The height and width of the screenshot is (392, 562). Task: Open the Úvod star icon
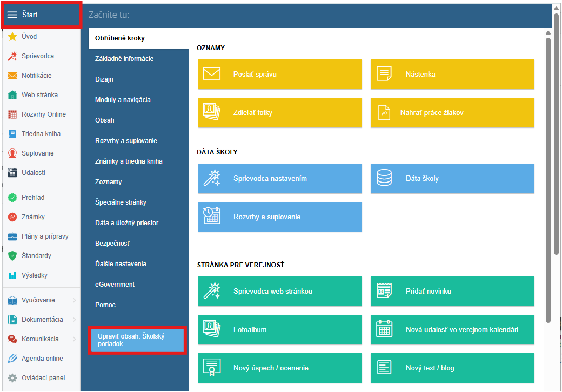12,37
